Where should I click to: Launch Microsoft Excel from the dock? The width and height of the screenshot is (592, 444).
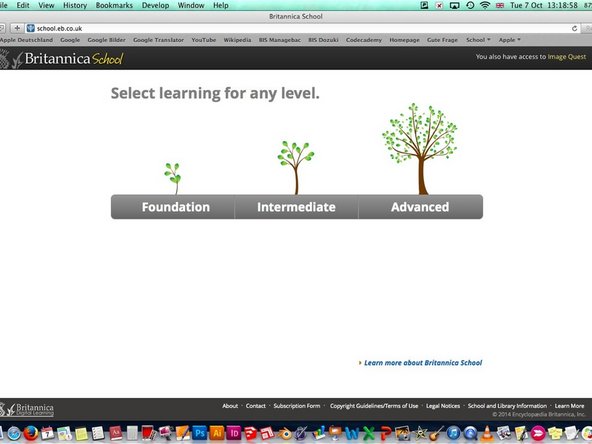pyautogui.click(x=369, y=434)
